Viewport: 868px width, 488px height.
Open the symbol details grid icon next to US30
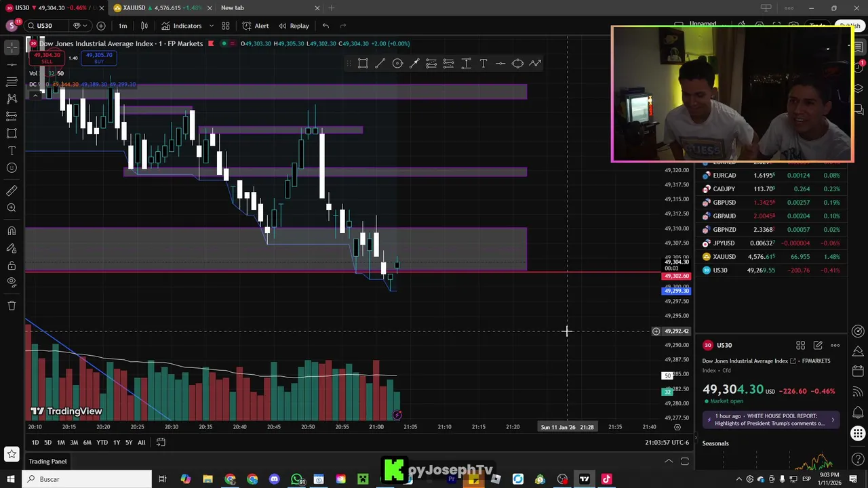pos(801,346)
